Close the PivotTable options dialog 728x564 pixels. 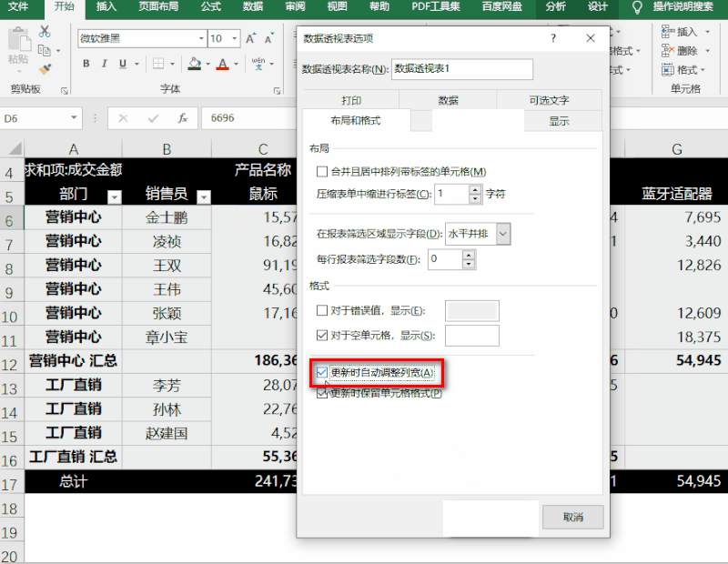pyautogui.click(x=590, y=38)
